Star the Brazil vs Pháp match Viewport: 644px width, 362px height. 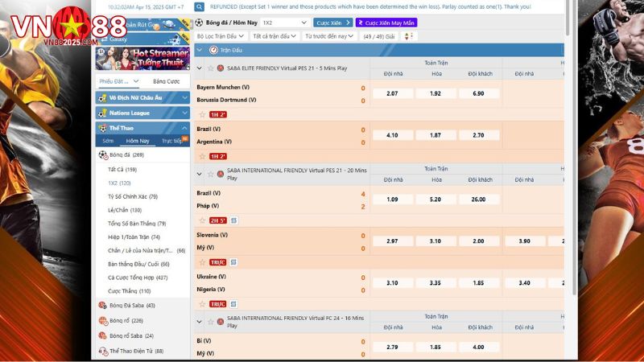(x=202, y=220)
